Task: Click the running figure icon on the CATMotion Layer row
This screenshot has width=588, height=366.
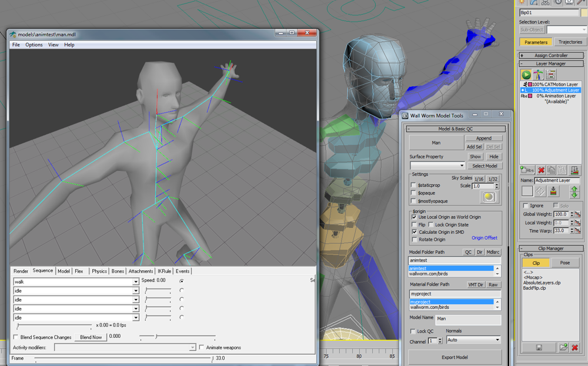Action: click(525, 85)
